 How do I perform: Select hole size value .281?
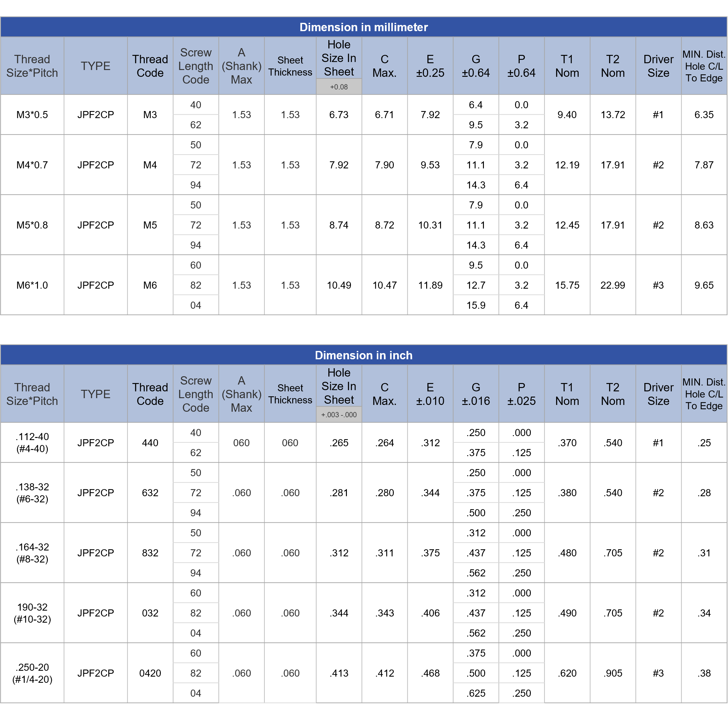coord(339,493)
